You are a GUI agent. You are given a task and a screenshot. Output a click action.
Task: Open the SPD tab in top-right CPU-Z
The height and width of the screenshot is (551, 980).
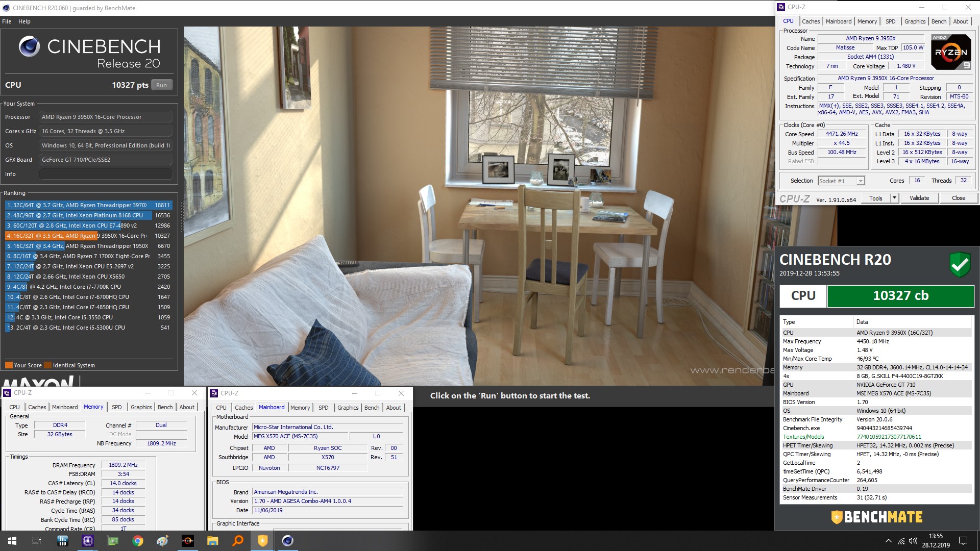tap(891, 21)
